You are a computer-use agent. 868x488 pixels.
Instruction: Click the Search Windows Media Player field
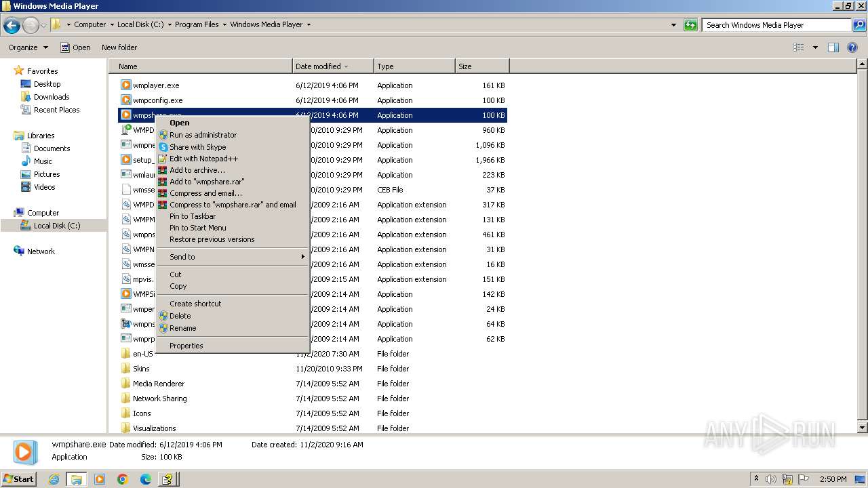(776, 25)
